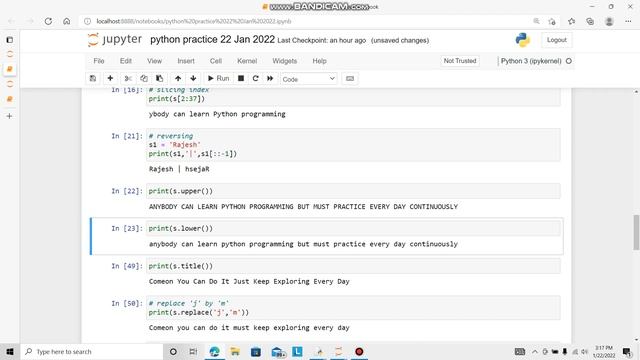Click output text Rajesh | hsejaR
Screen dimensions: 640x360
[179, 169]
